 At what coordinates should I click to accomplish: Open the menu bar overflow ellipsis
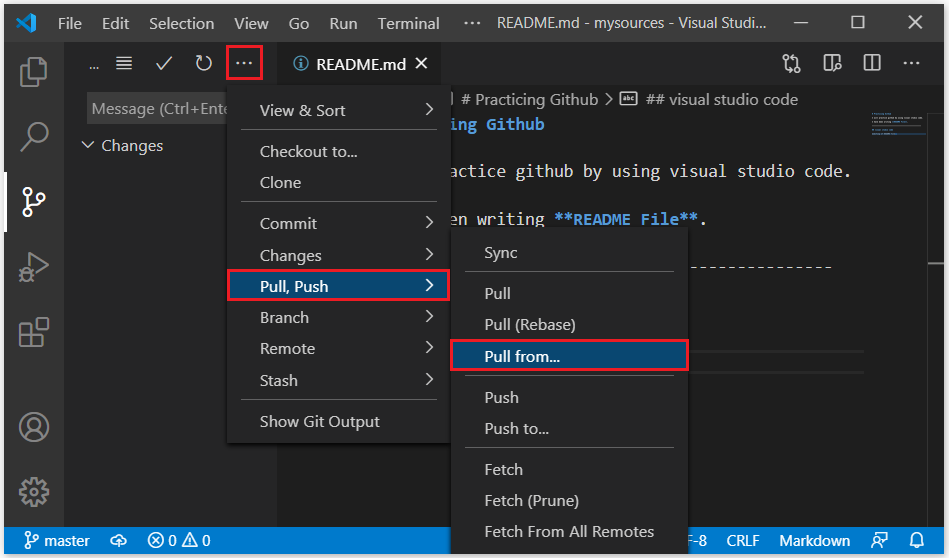(x=471, y=23)
